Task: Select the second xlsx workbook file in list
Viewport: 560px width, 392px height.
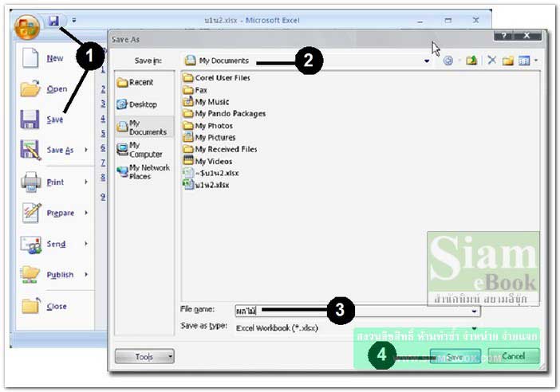Action: [x=206, y=185]
